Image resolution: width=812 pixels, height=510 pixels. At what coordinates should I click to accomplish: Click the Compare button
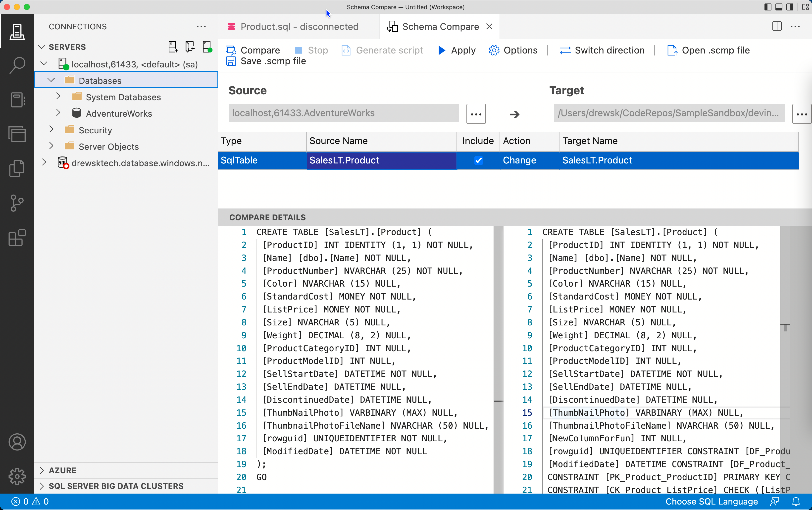click(253, 50)
